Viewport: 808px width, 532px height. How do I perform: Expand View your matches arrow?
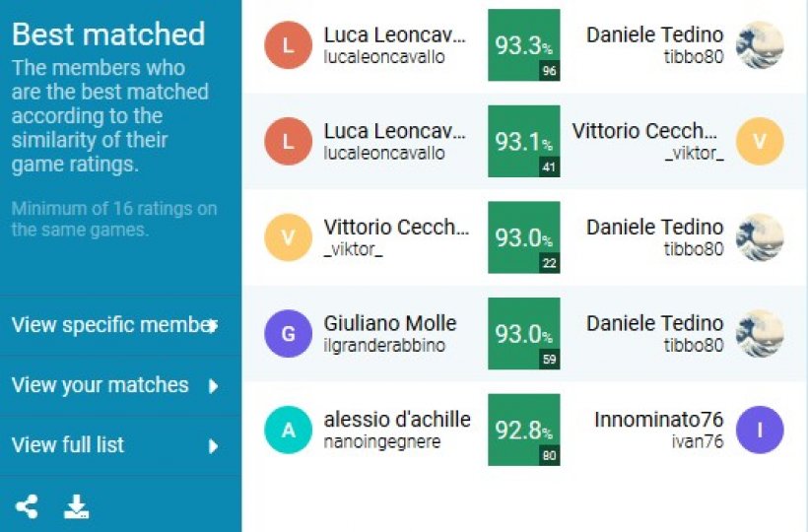pos(213,386)
